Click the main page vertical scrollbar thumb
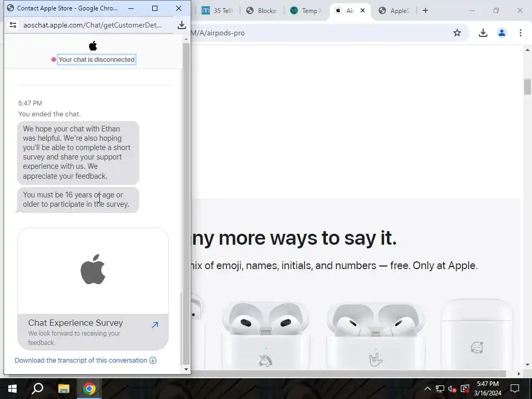Image resolution: width=532 pixels, height=399 pixels. pos(527,87)
